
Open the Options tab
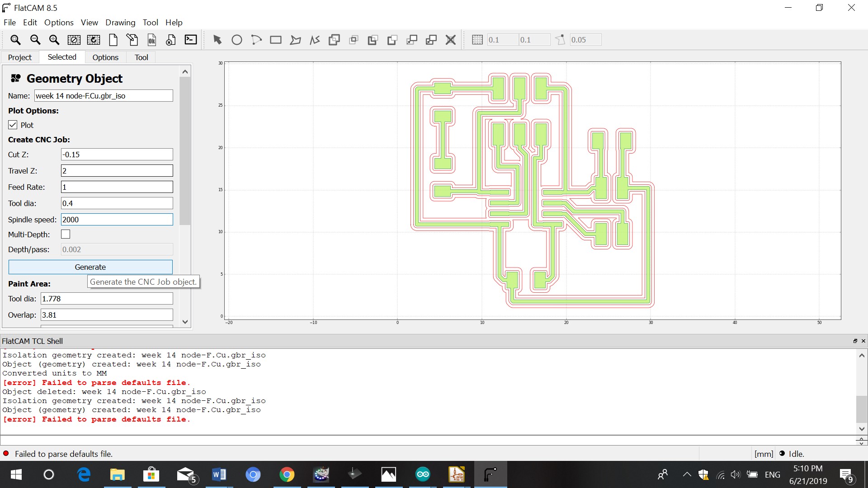coord(105,57)
